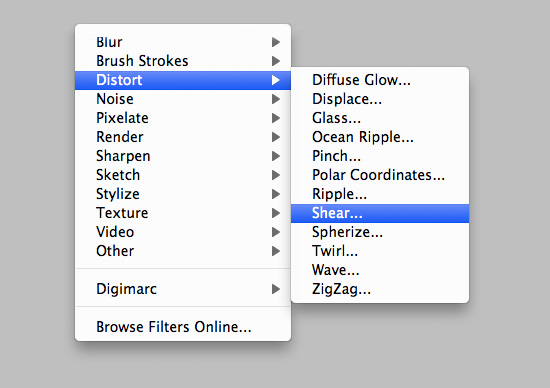550x388 pixels.
Task: Choose the Sketch filter category
Action: pos(183,175)
